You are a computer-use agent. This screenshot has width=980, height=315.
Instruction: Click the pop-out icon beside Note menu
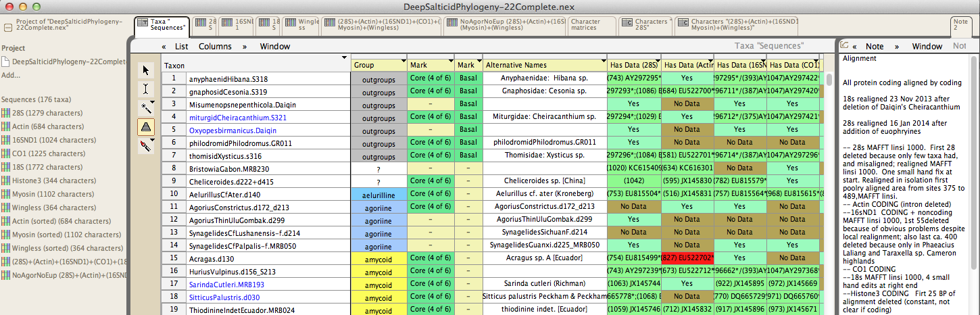pos(844,46)
